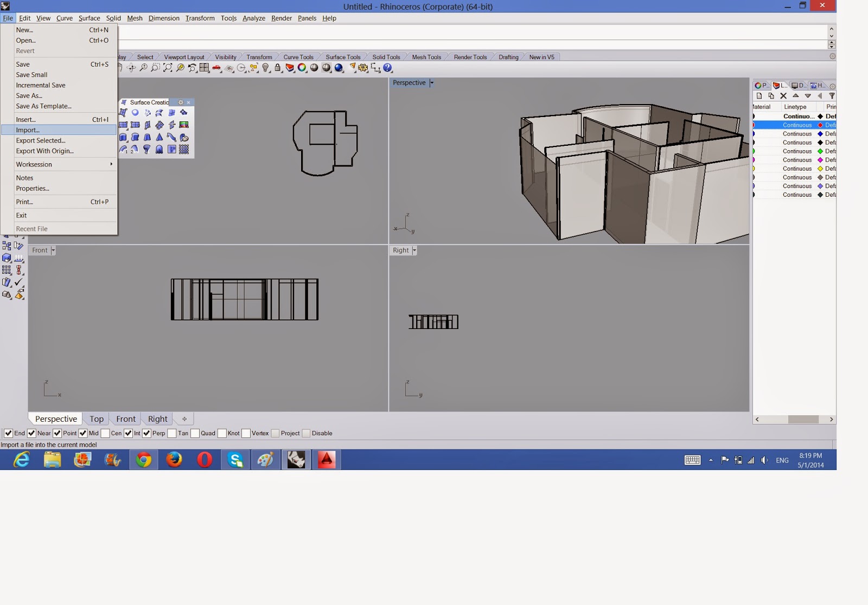Open the Analyze menu
This screenshot has height=605, width=868.
coord(254,18)
